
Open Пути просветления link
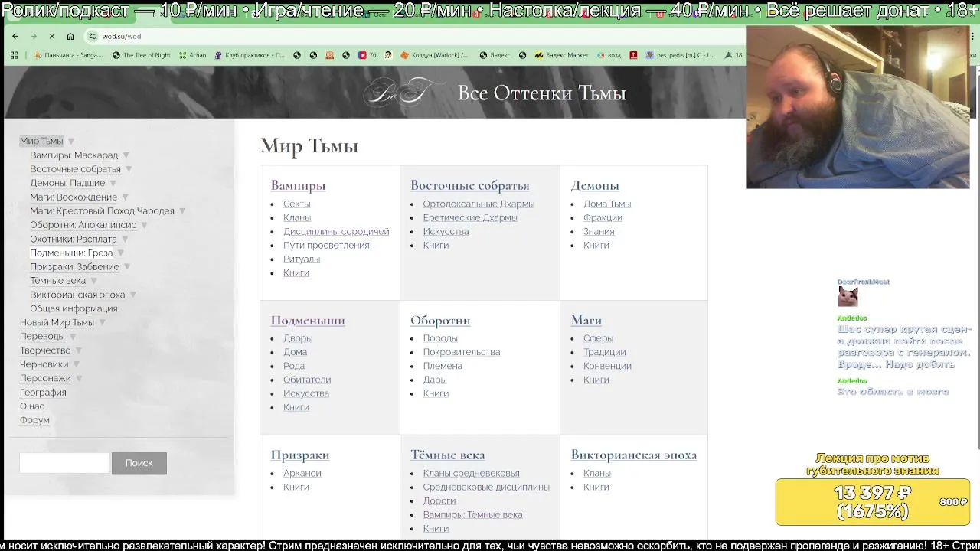(326, 245)
